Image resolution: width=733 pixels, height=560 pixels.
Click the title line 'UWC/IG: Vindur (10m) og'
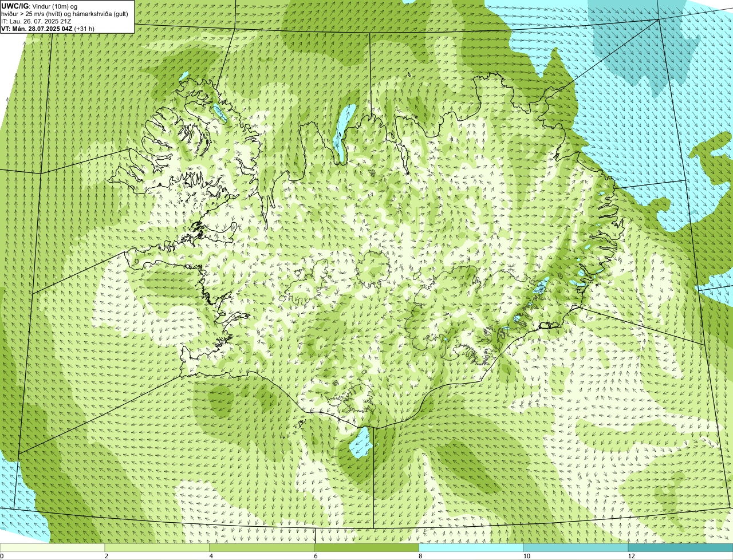click(40, 6)
